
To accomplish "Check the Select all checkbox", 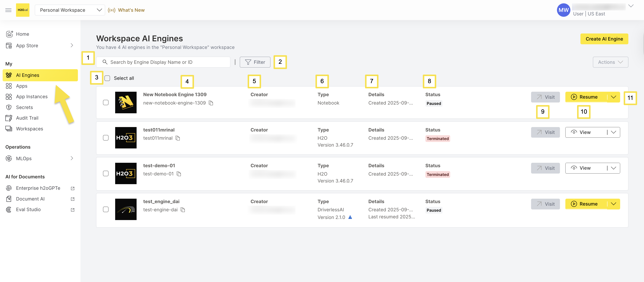I will click(x=107, y=78).
